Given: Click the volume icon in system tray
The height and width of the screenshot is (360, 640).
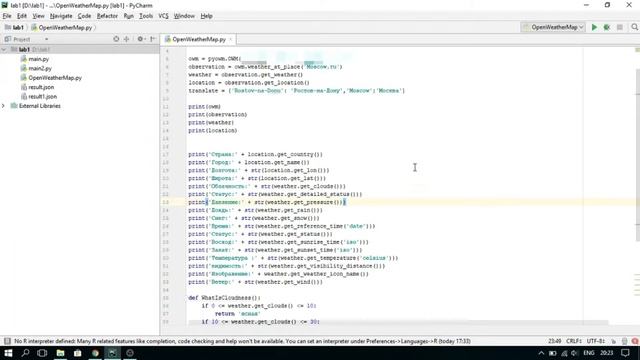Looking at the screenshot, I should pyautogui.click(x=574, y=353).
